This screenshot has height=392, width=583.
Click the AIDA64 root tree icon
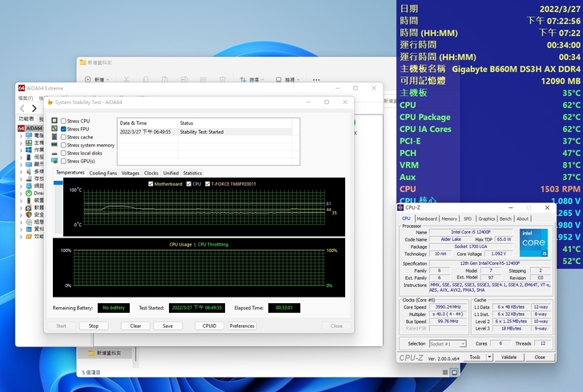[22, 128]
